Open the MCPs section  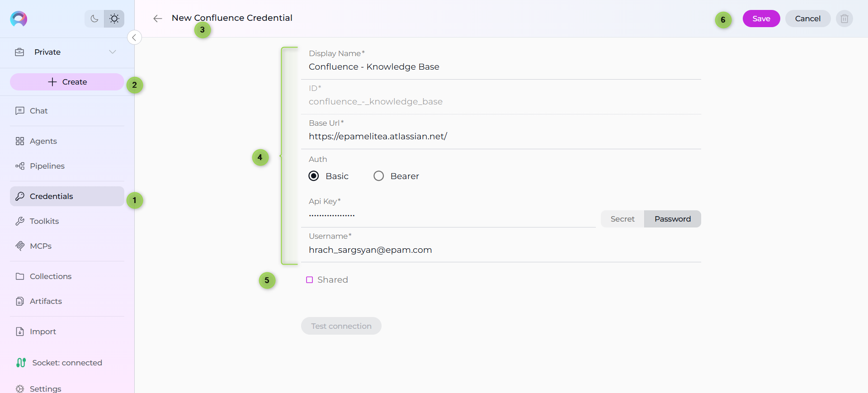tap(40, 246)
